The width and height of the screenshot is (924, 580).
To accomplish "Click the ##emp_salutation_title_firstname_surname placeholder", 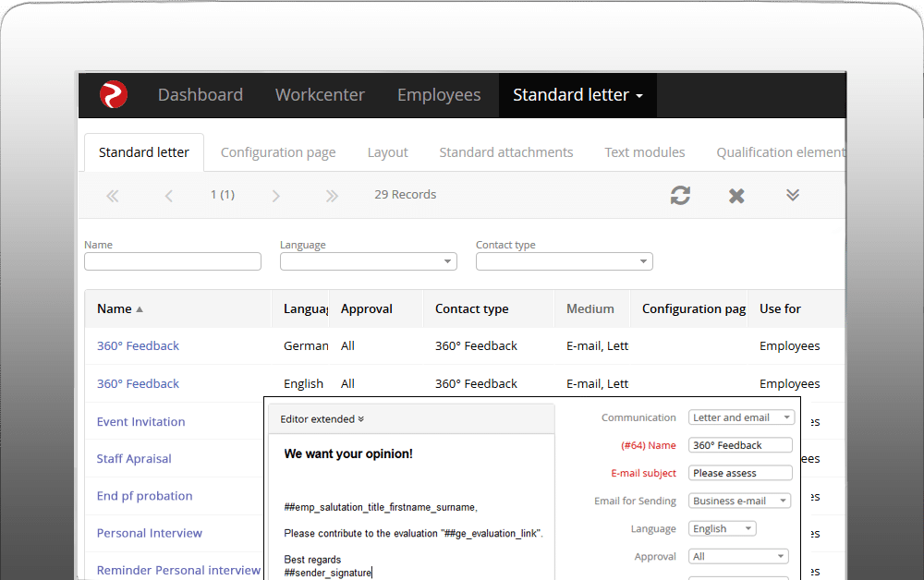I will [x=381, y=507].
